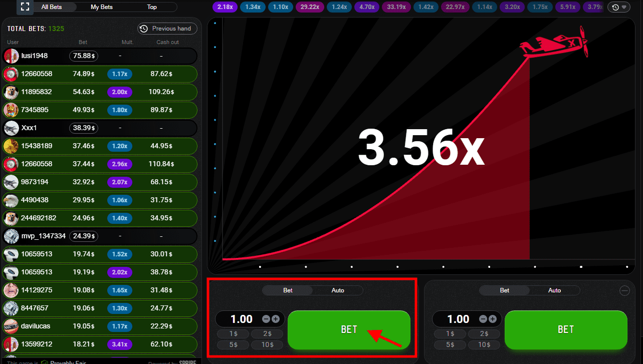Click the 3.41x multiplier badge
The height and width of the screenshot is (364, 643).
pos(120,344)
